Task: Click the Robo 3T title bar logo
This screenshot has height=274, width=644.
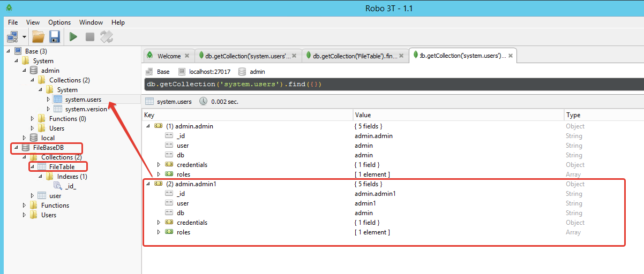Action: (9, 8)
